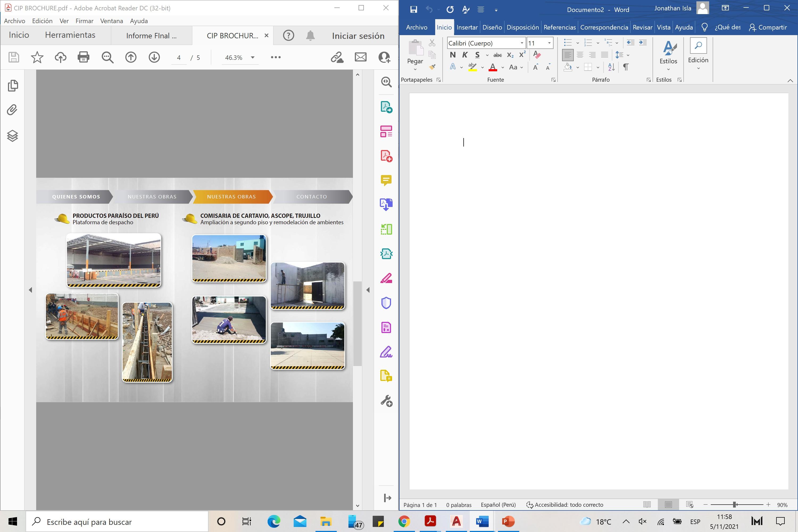Expand the Estilos styles gallery
This screenshot has width=798, height=532.
668,69
